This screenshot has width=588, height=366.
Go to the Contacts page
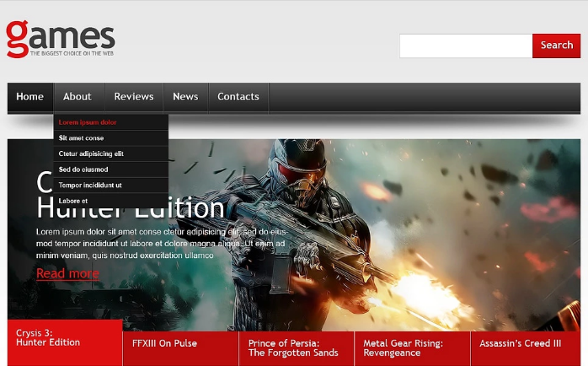tap(238, 97)
